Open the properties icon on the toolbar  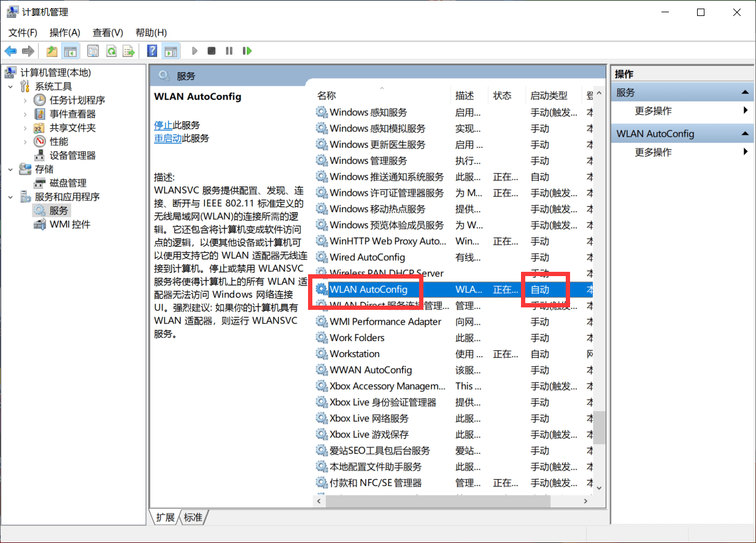(93, 50)
